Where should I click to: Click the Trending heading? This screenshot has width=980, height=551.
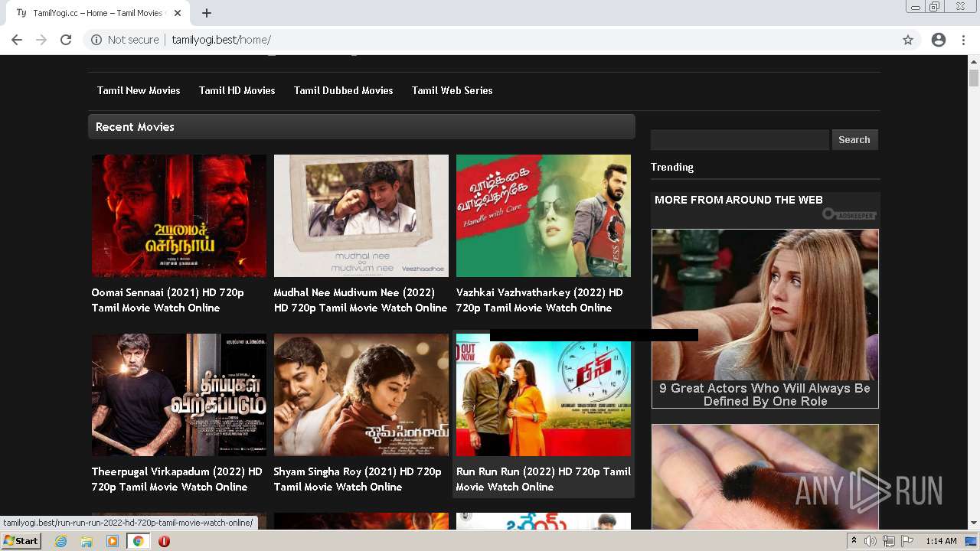[x=672, y=167]
